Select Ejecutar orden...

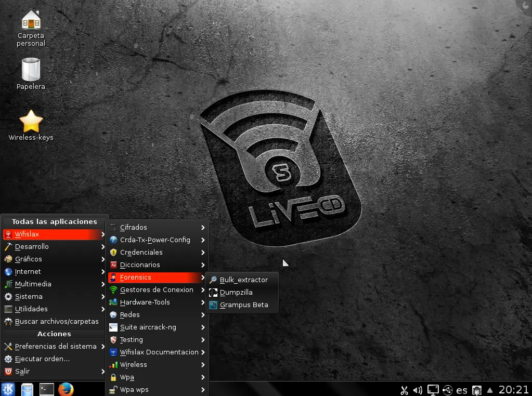[54, 359]
